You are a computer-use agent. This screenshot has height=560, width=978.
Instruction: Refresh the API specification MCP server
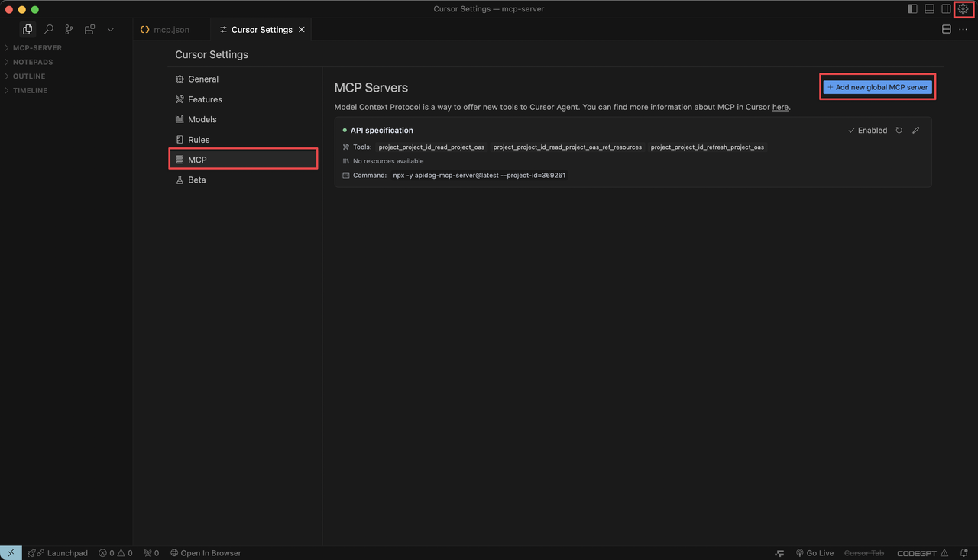coord(899,131)
